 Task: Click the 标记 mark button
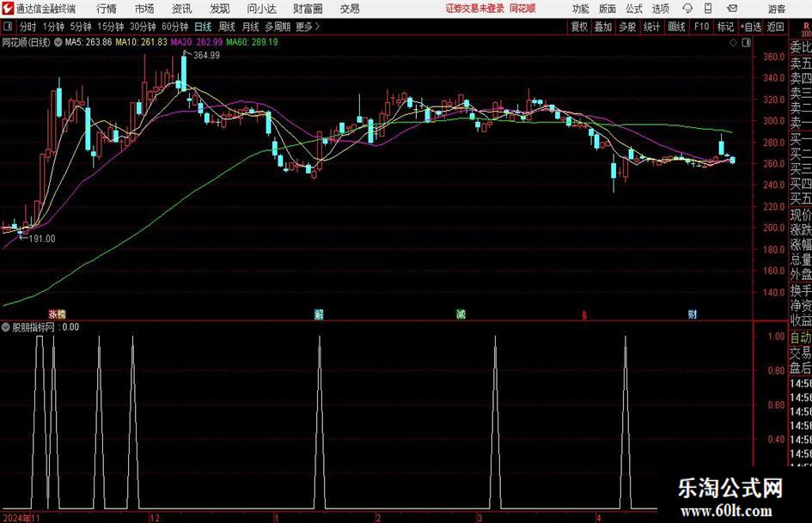click(x=725, y=27)
